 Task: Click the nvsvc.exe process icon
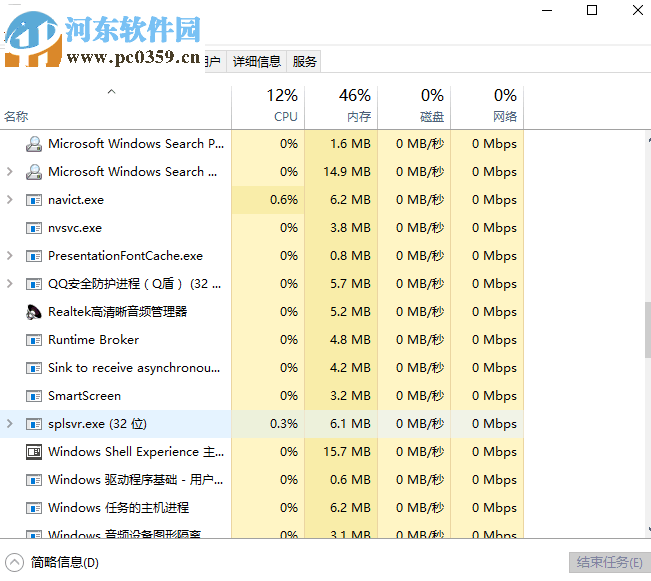34,228
